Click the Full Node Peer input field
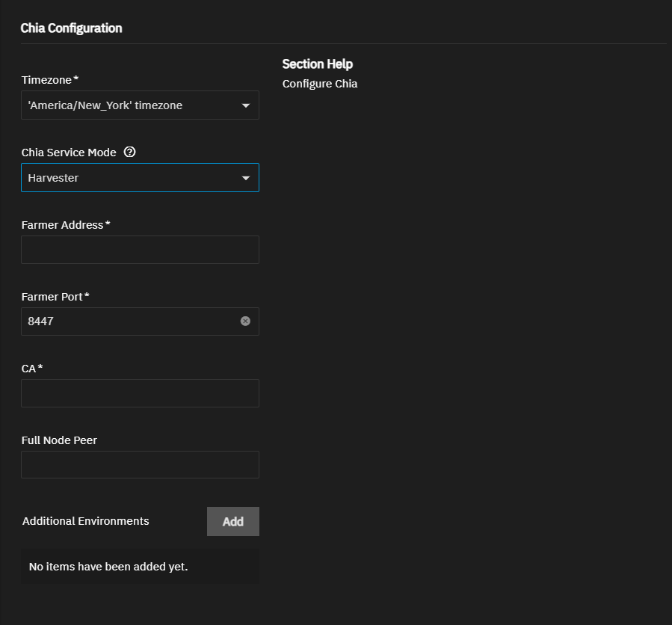Image resolution: width=672 pixels, height=625 pixels. click(x=140, y=465)
